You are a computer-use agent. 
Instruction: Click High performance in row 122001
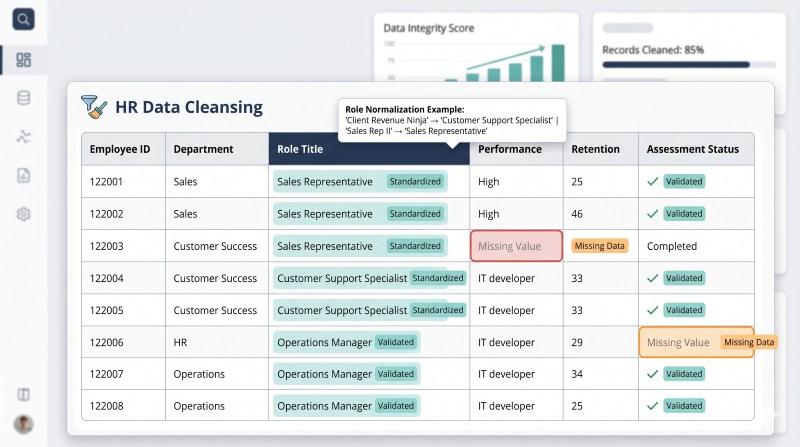(x=489, y=182)
